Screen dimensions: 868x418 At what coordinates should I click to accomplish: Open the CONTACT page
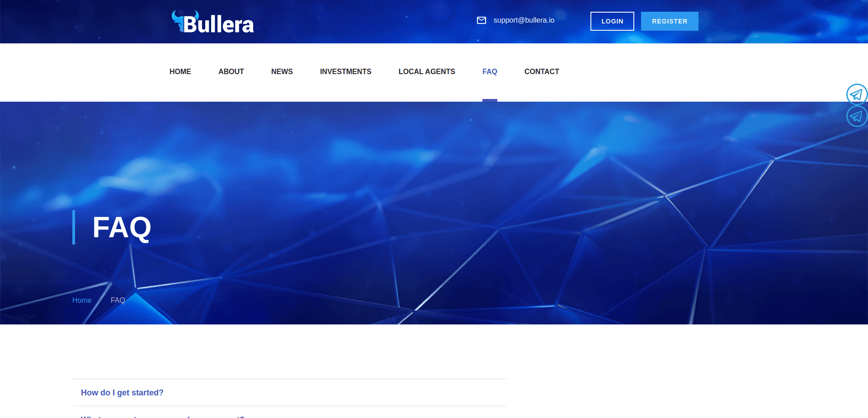click(542, 71)
